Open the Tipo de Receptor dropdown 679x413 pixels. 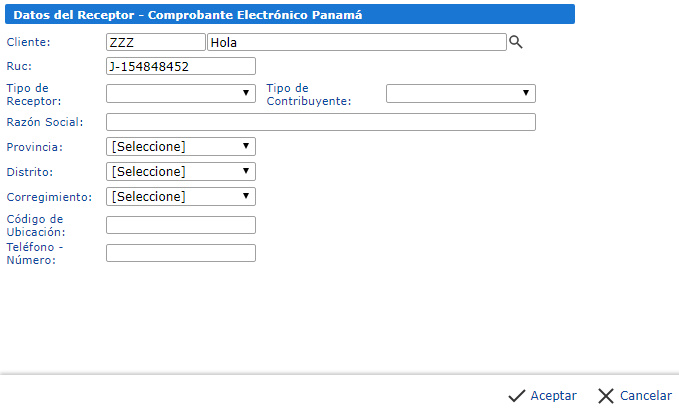(181, 94)
